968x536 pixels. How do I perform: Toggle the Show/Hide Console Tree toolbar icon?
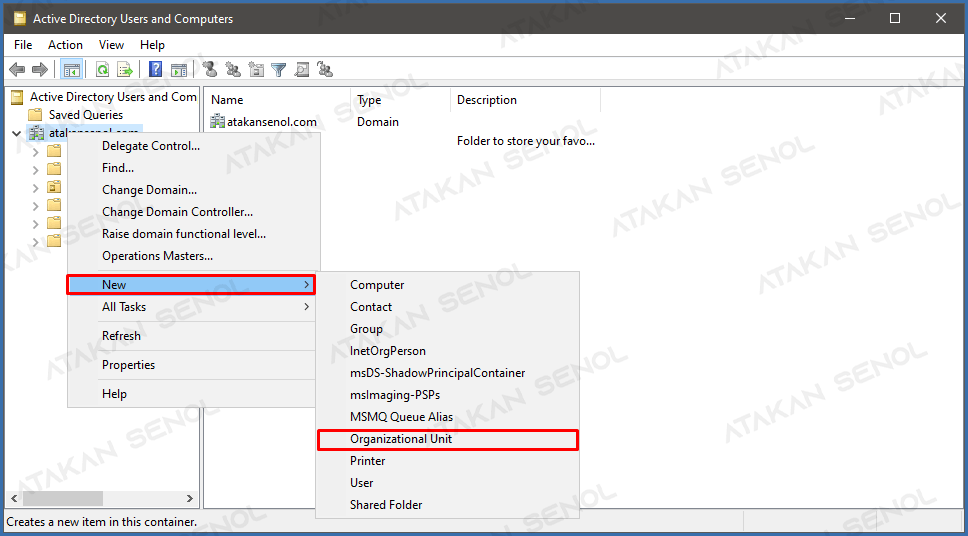71,70
